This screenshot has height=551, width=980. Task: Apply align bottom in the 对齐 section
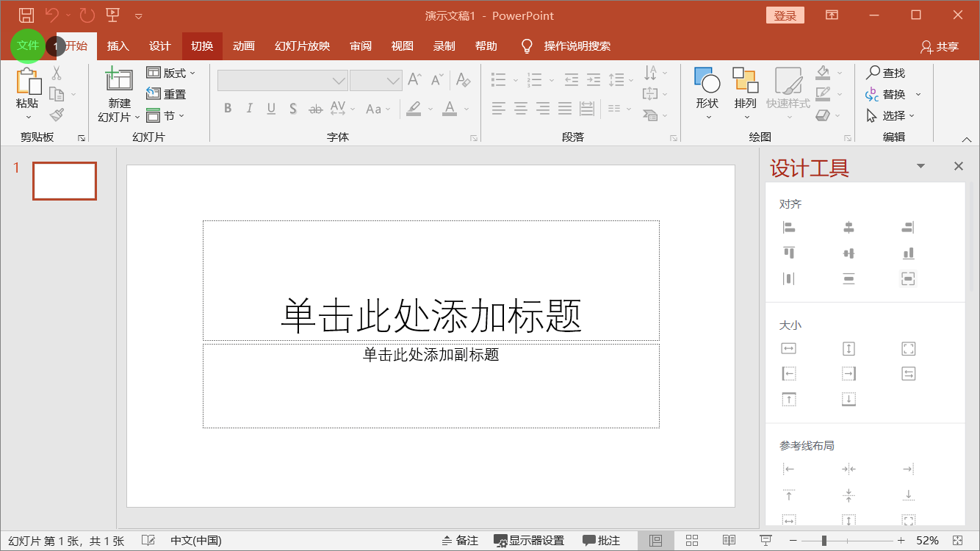coord(908,253)
